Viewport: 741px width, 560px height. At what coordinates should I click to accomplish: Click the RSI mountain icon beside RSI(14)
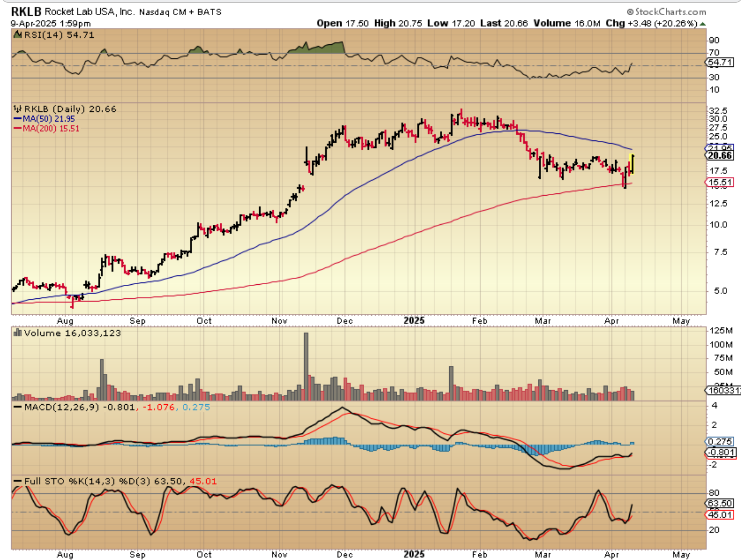point(18,35)
